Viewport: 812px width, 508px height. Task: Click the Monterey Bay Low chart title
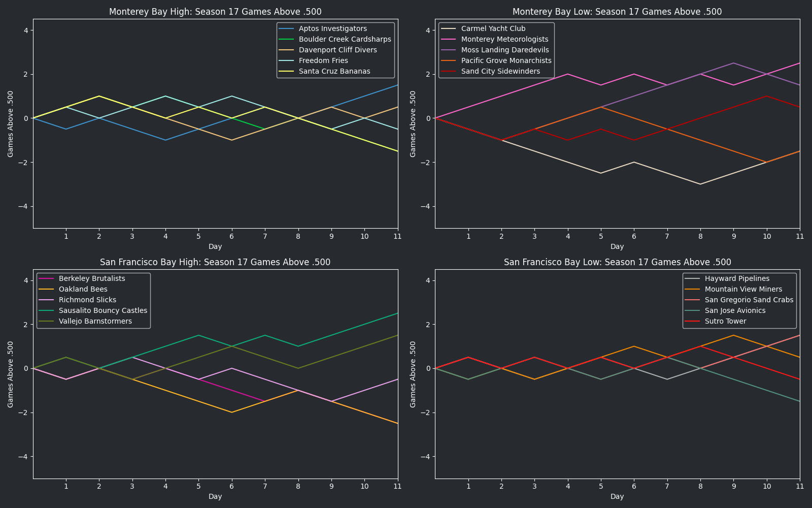point(617,12)
